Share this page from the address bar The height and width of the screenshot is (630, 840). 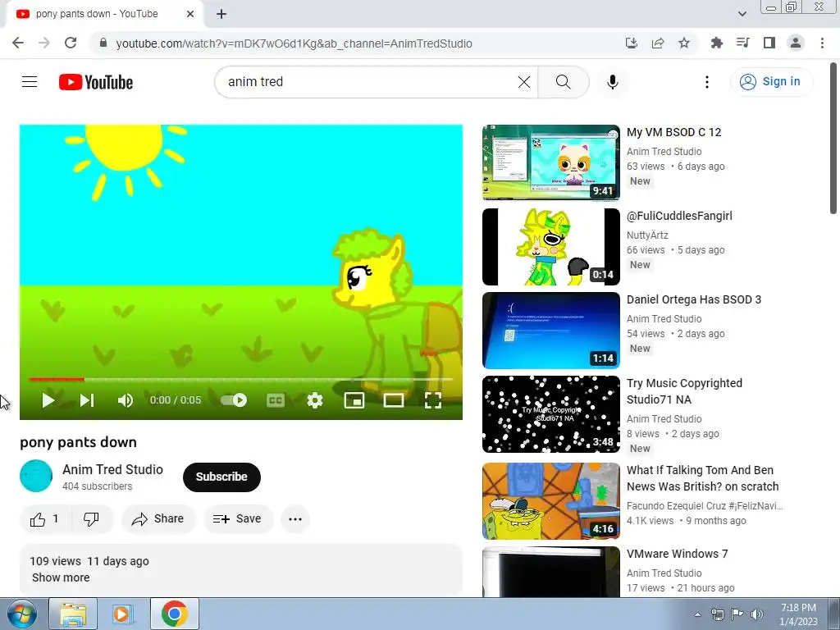658,43
